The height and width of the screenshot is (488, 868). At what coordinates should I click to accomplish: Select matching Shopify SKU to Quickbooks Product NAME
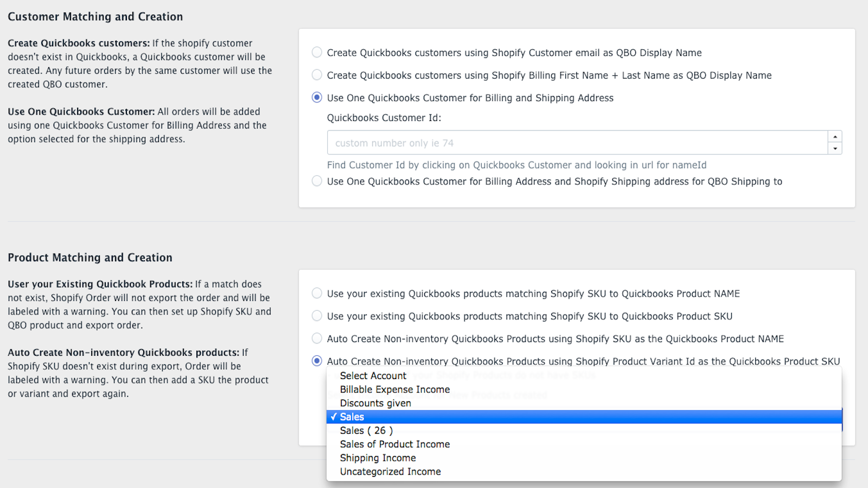(x=317, y=293)
